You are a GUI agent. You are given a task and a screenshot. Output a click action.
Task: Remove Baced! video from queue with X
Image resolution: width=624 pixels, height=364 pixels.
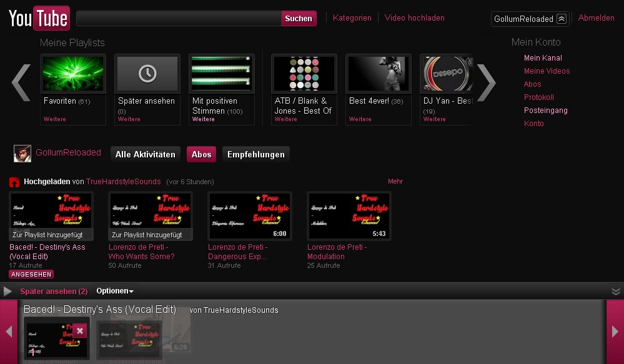point(79,330)
